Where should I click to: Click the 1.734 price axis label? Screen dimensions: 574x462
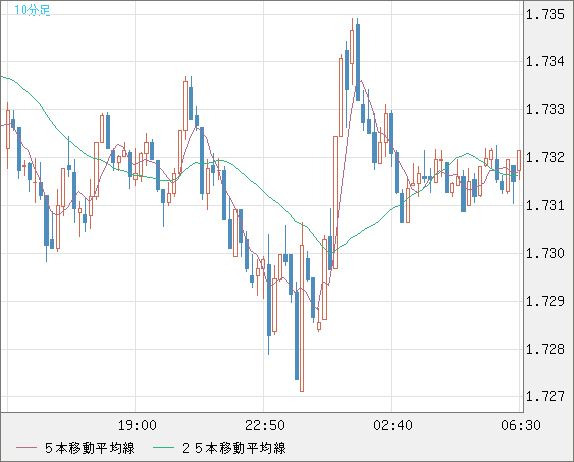[545, 61]
